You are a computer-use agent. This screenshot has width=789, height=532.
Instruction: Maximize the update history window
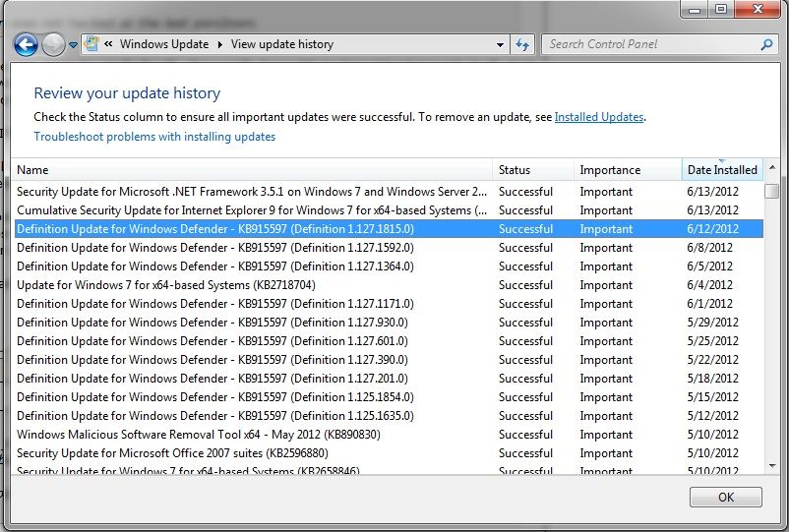[x=721, y=10]
